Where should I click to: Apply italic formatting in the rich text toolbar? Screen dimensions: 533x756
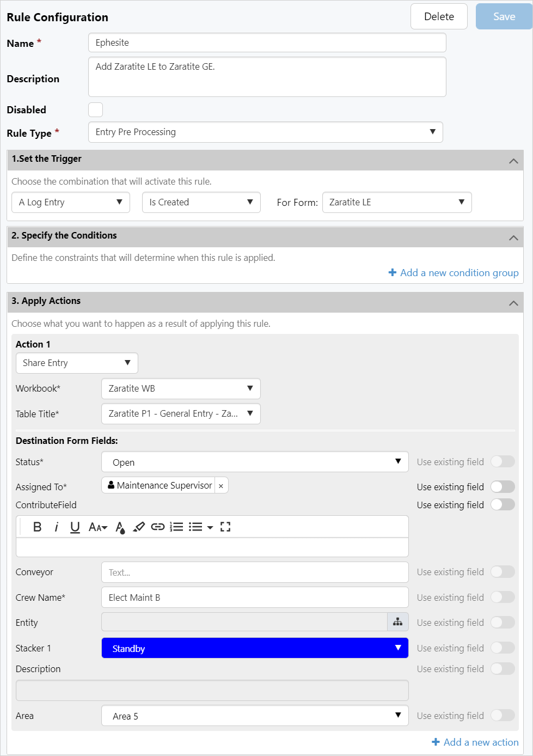56,527
